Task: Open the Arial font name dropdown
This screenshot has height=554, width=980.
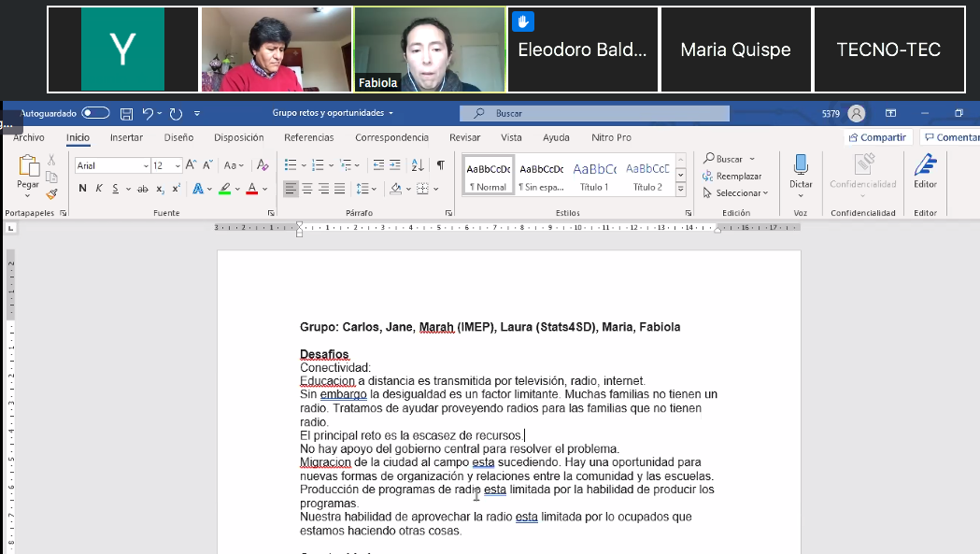Action: click(x=112, y=165)
